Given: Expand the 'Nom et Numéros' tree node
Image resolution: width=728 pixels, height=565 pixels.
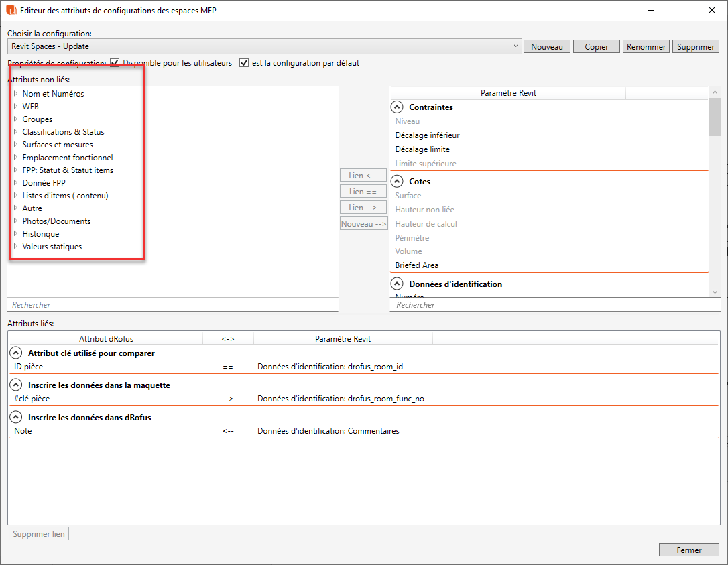Looking at the screenshot, I should [x=15, y=94].
